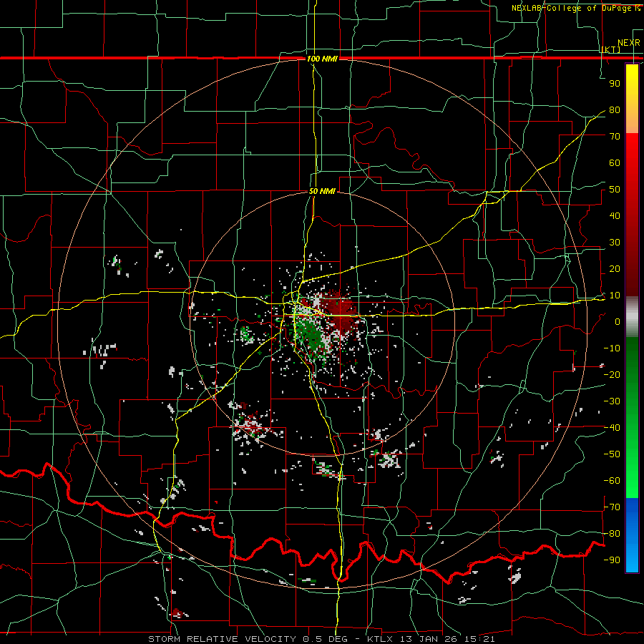
Task: Click the -40 value on velocity scale
Action: coord(612,428)
